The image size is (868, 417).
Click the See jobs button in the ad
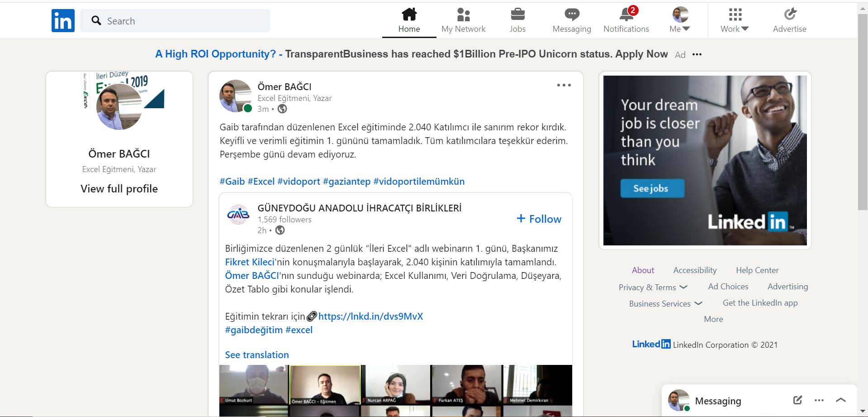(652, 188)
